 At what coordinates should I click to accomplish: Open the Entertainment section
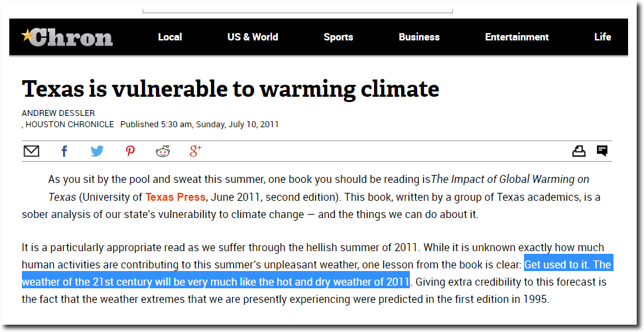pyautogui.click(x=517, y=37)
